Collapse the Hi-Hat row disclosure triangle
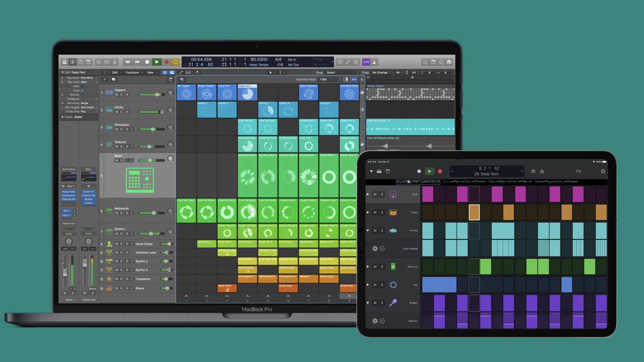The height and width of the screenshot is (362, 644). tap(368, 231)
